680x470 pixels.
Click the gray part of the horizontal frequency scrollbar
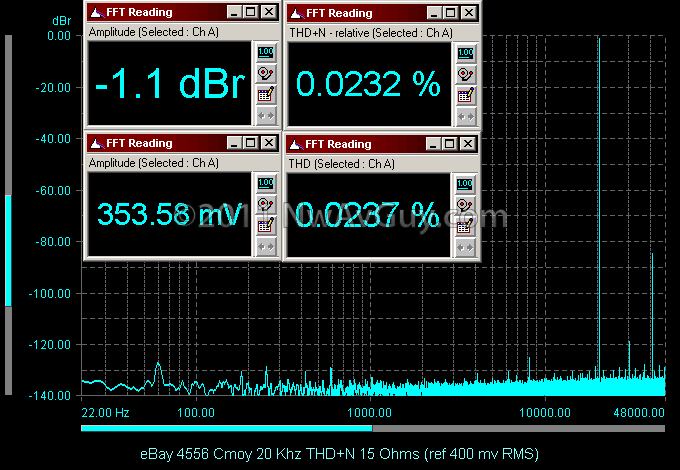[519, 428]
